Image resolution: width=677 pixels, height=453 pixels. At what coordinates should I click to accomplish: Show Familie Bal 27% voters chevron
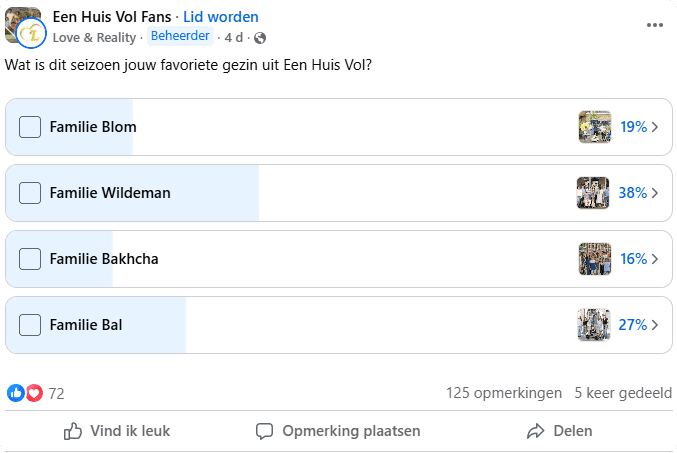(x=655, y=325)
